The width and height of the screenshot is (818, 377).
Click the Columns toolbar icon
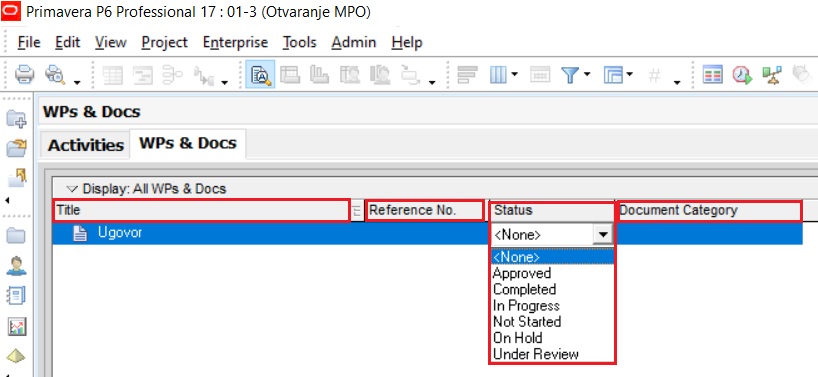(498, 75)
